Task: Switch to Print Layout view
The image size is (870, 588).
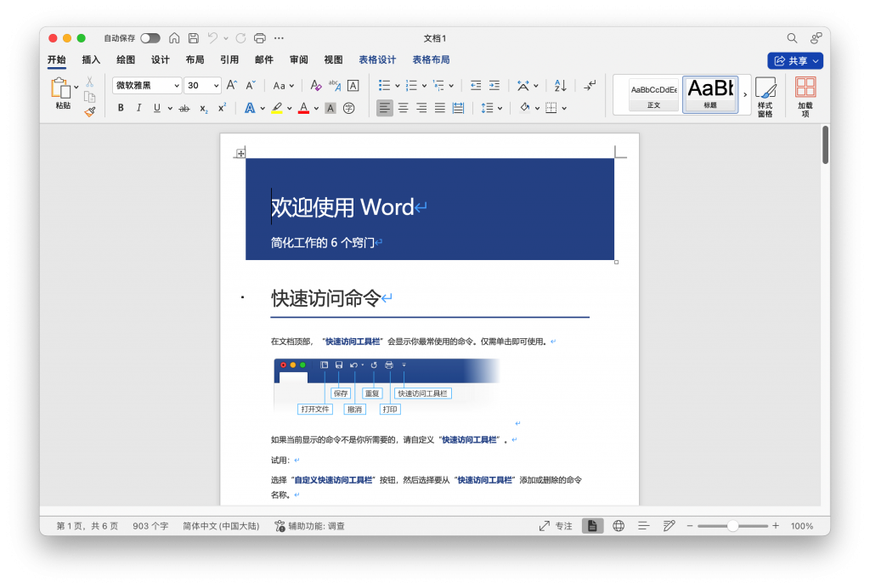Action: (592, 526)
